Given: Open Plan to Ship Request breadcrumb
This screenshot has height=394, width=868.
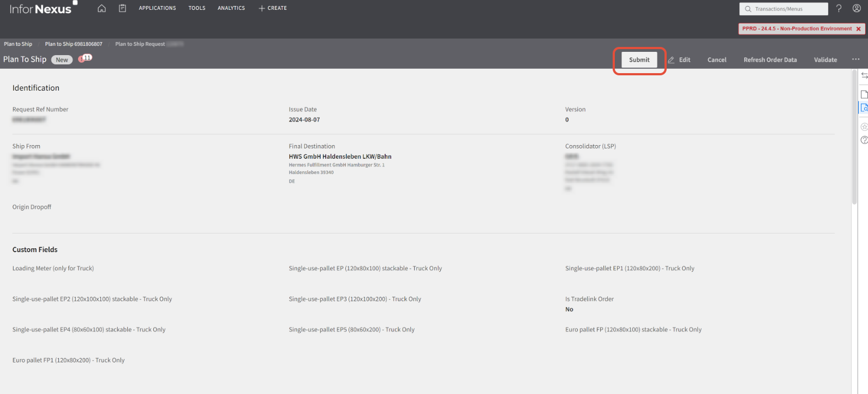Looking at the screenshot, I should pos(140,44).
